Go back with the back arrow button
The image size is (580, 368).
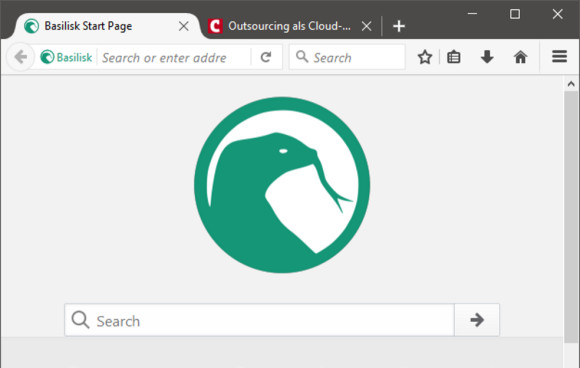click(x=21, y=57)
